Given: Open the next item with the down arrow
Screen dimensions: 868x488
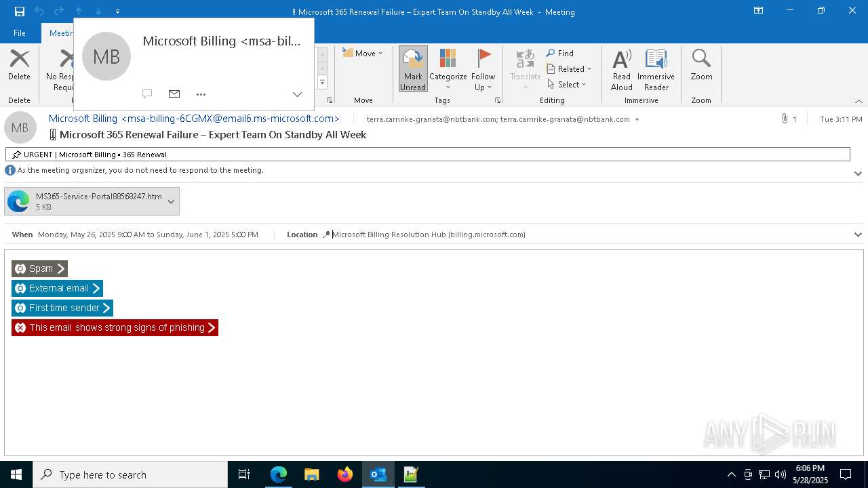Looking at the screenshot, I should point(98,11).
